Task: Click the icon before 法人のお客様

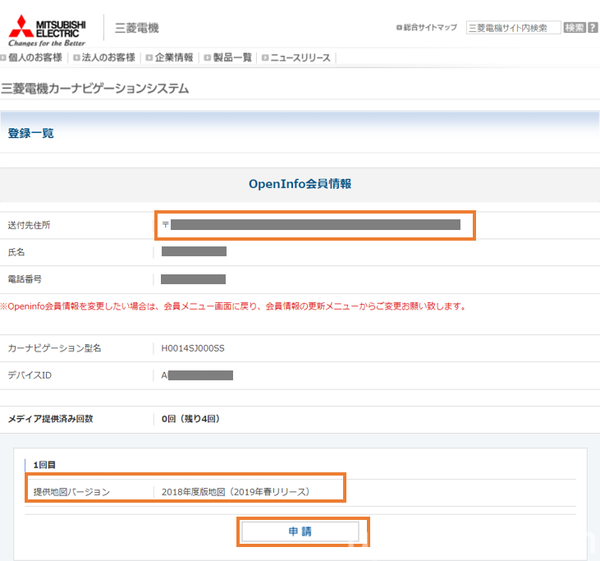Action: click(77, 58)
